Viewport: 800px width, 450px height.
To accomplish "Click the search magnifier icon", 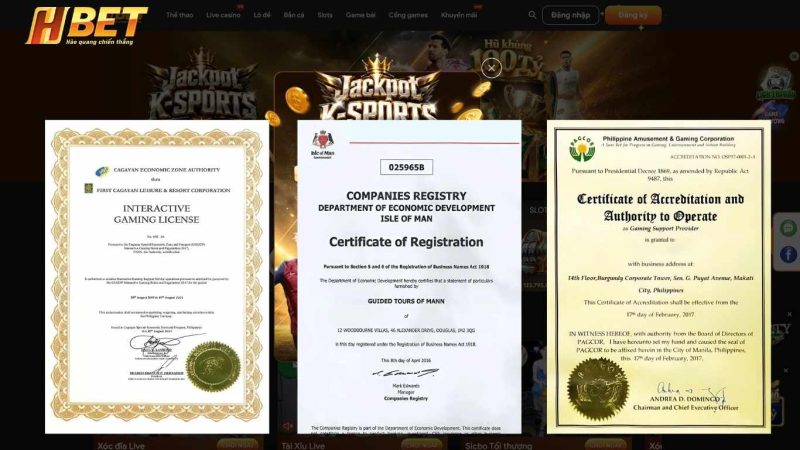I will (532, 15).
